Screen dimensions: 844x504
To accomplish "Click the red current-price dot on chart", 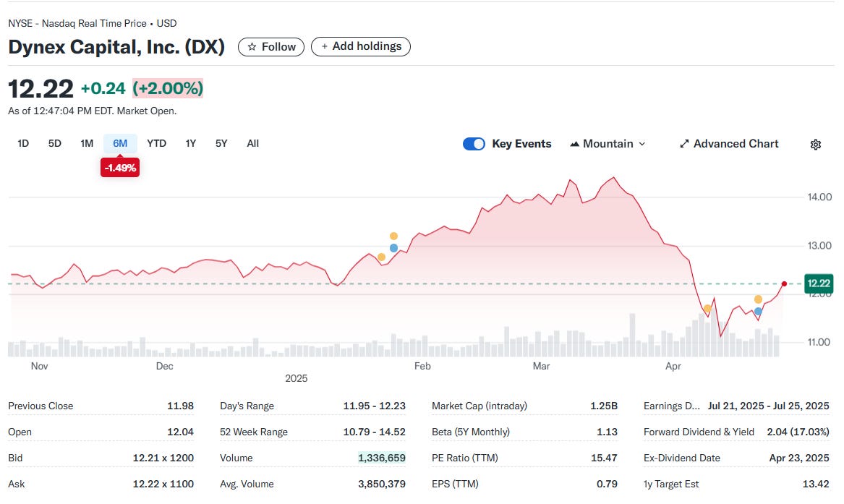I will point(784,284).
